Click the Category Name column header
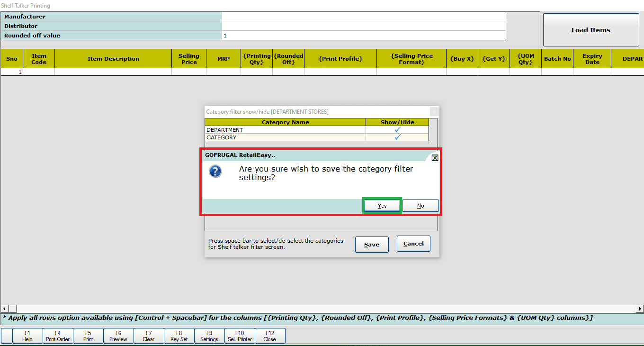644x346 pixels. click(286, 122)
